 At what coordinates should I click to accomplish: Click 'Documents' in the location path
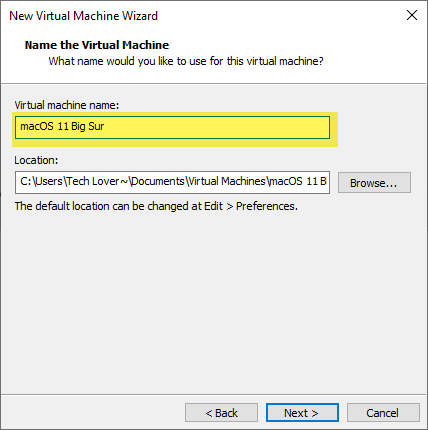(158, 181)
